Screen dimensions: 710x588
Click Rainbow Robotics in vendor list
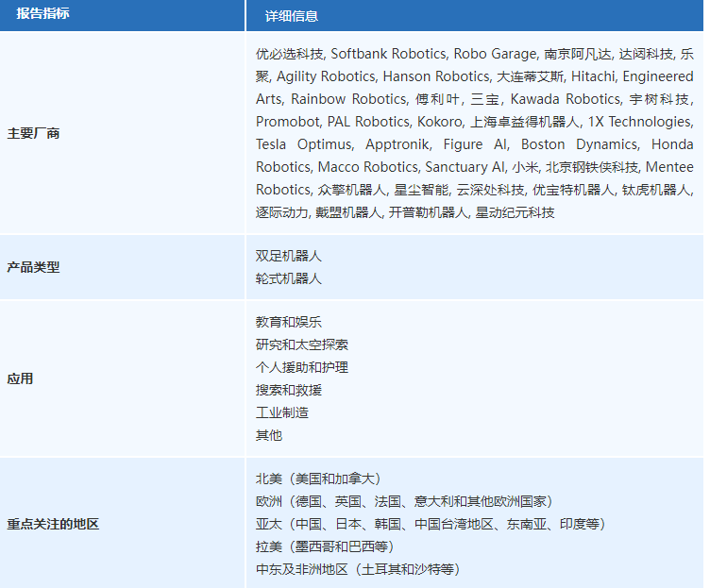tap(348, 99)
